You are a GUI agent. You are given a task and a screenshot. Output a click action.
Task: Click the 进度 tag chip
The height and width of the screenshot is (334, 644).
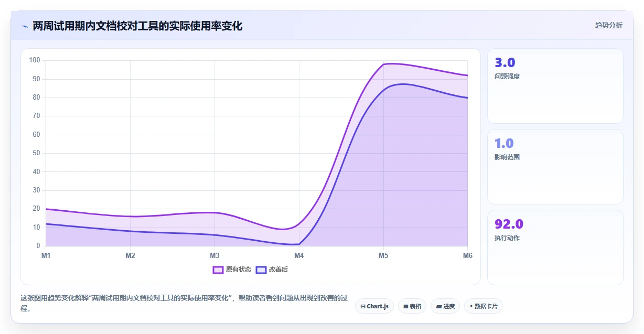click(445, 306)
